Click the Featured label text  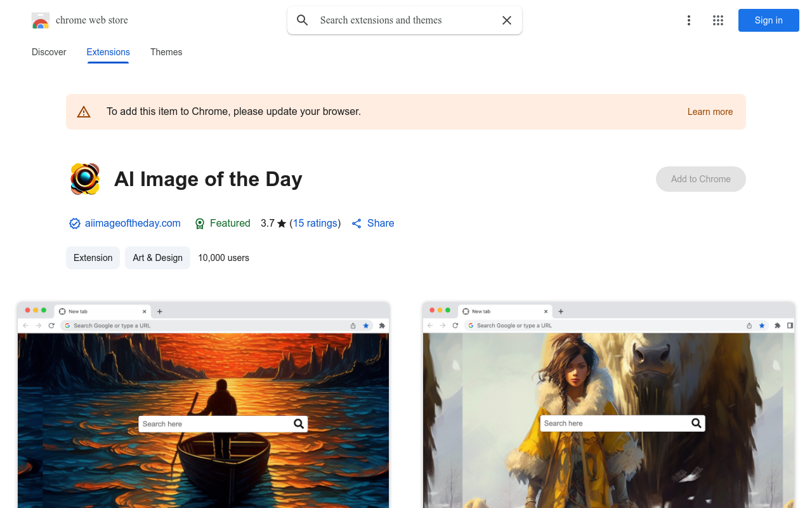pos(230,224)
